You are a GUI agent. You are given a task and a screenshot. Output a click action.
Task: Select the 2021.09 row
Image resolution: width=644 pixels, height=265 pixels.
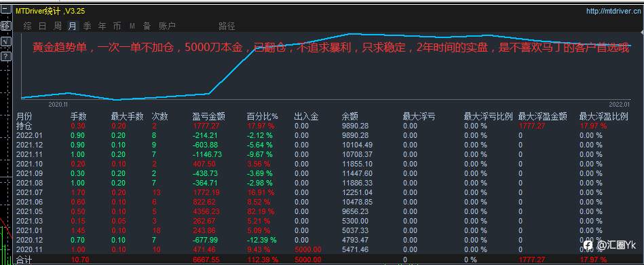(322, 173)
